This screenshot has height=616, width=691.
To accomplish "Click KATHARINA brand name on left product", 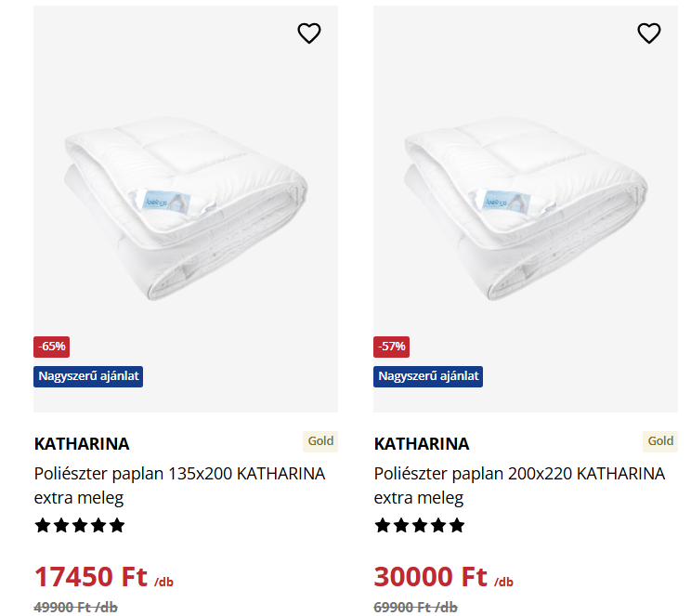I will [x=82, y=443].
